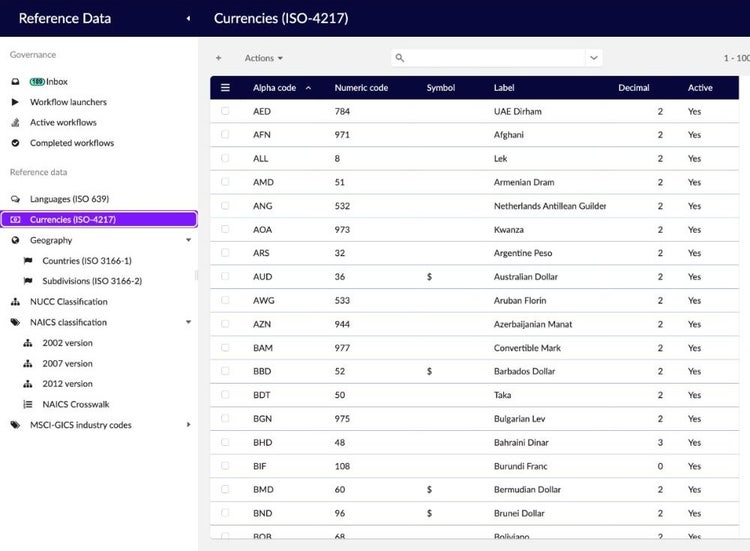The width and height of the screenshot is (750, 551).
Task: Click the Bermudian Dollar label
Action: click(527, 490)
